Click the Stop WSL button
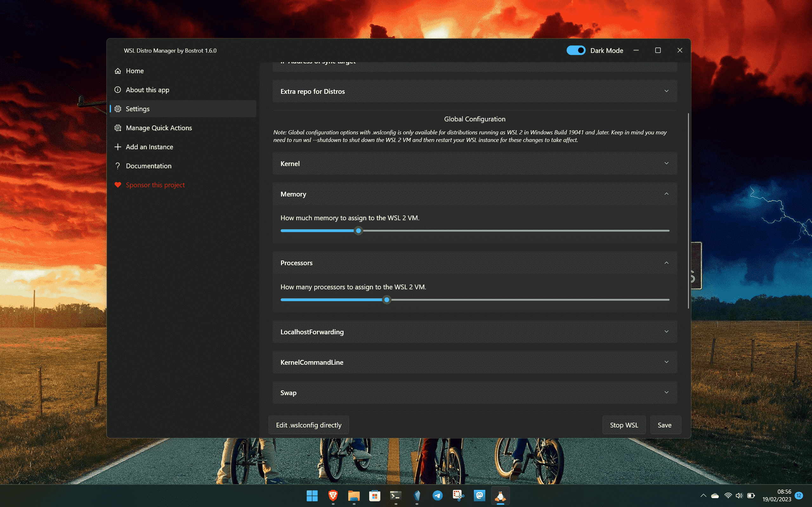The height and width of the screenshot is (507, 812). pos(624,425)
